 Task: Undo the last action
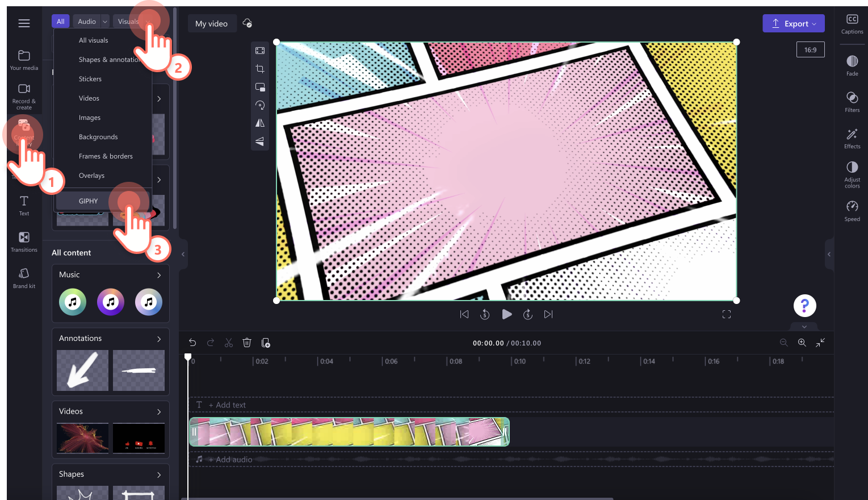tap(192, 343)
